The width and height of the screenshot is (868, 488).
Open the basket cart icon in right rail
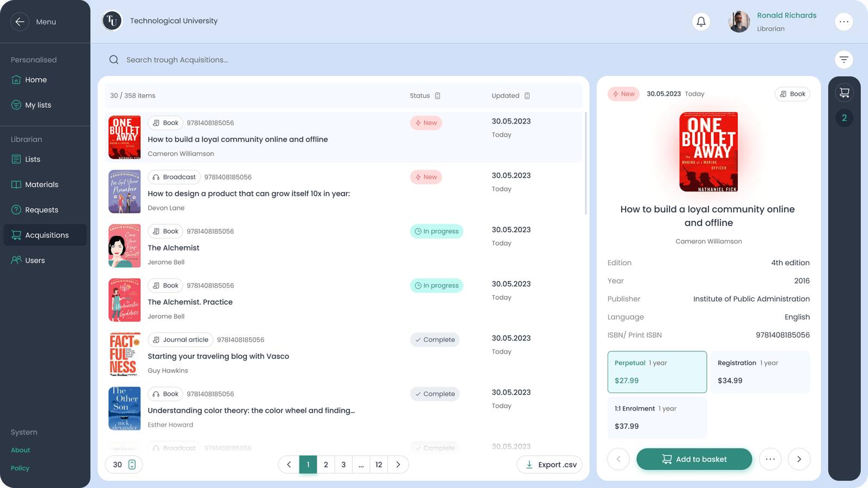[x=844, y=93]
